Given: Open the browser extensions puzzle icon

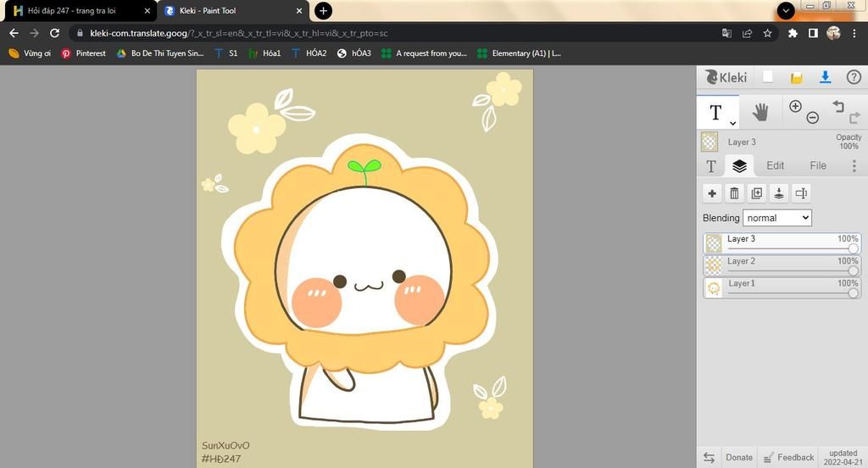Looking at the screenshot, I should (x=793, y=33).
